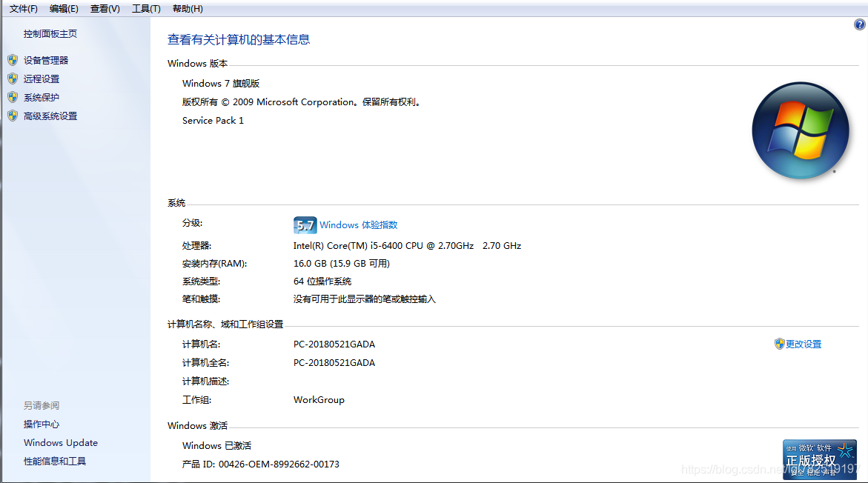The width and height of the screenshot is (868, 483).
Task: Open 远程设置 link
Action: click(42, 79)
